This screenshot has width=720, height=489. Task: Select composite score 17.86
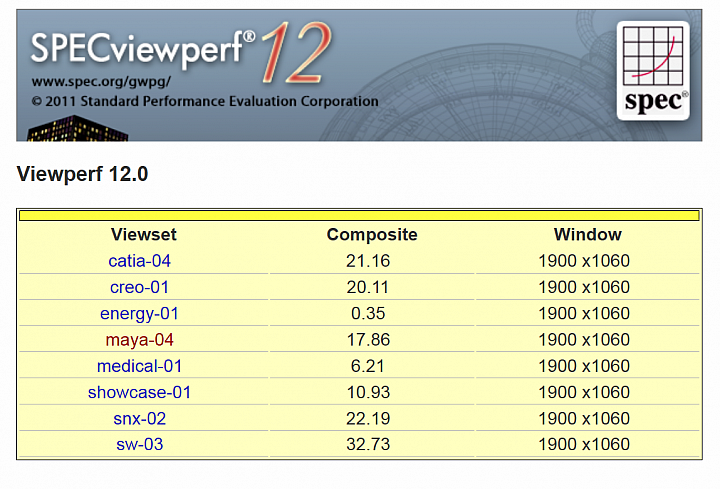click(368, 340)
